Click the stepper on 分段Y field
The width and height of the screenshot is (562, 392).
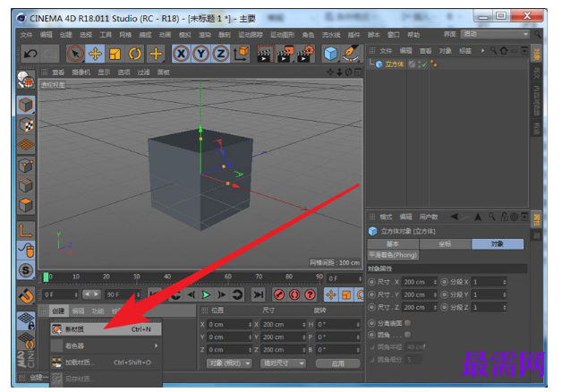point(505,295)
